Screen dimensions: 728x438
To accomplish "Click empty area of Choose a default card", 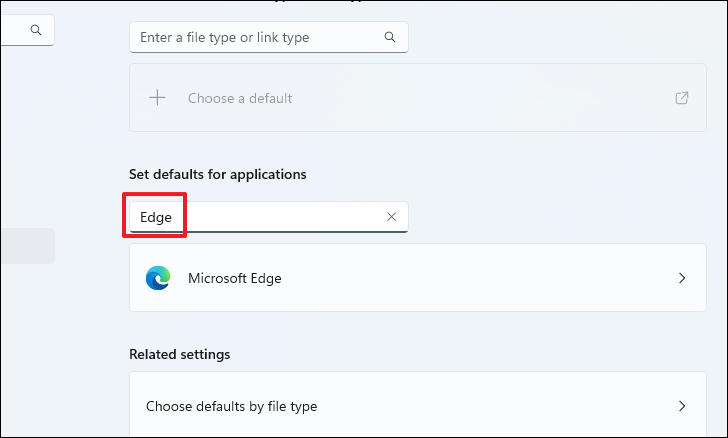I will (480, 98).
